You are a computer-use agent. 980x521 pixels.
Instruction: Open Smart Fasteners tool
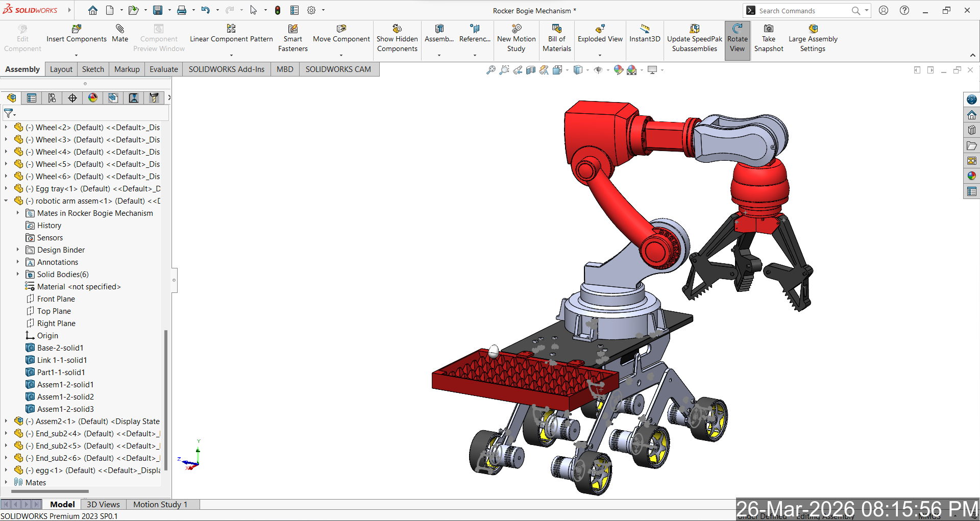tap(292, 29)
